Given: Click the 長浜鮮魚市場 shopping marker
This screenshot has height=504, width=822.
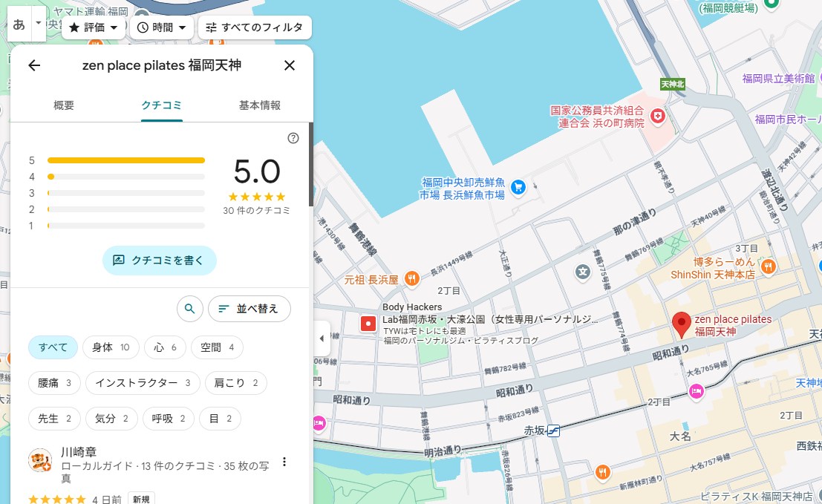Looking at the screenshot, I should [x=518, y=188].
